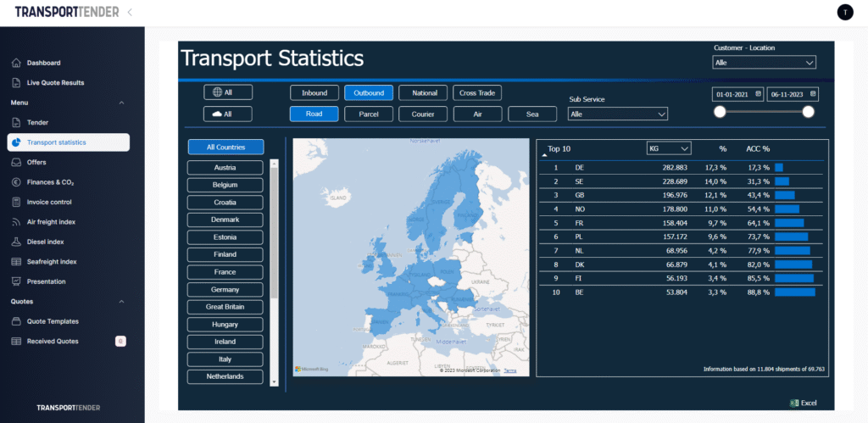Open the Customer - Location dropdown
The height and width of the screenshot is (423, 868).
764,63
